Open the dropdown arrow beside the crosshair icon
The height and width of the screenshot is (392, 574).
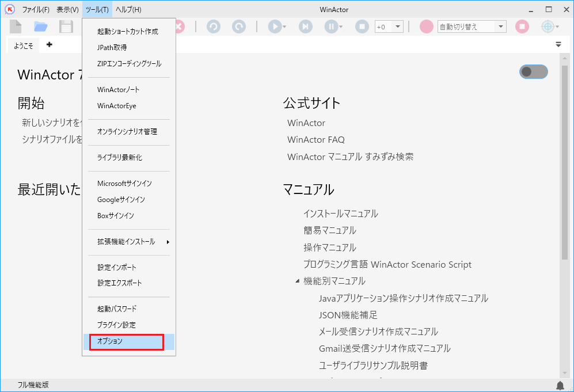click(557, 26)
